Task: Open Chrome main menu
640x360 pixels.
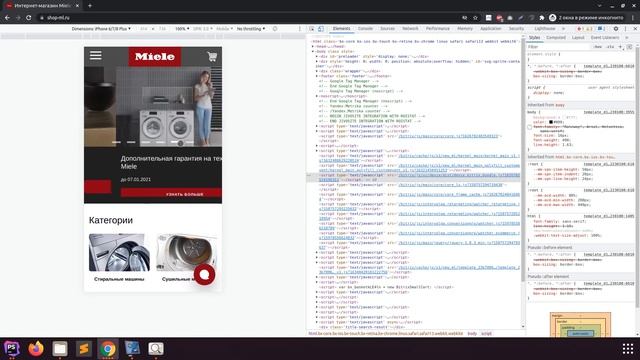Action: [x=633, y=18]
